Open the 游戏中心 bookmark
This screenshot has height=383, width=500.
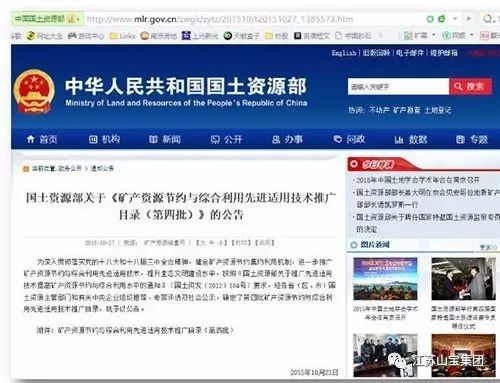pos(86,36)
